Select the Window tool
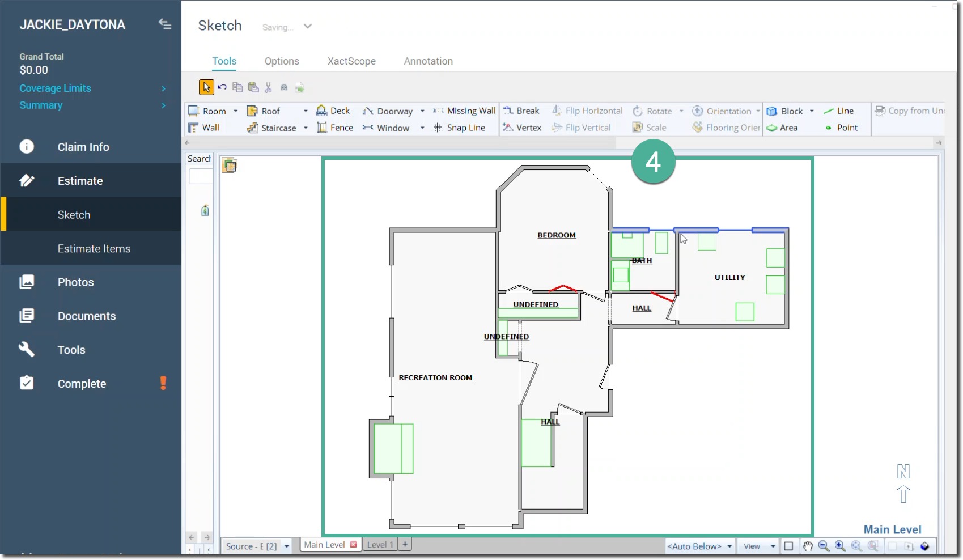 point(386,128)
